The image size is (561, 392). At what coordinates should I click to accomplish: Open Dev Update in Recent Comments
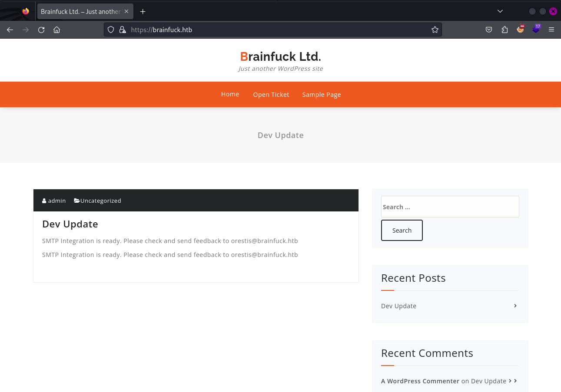(x=488, y=381)
